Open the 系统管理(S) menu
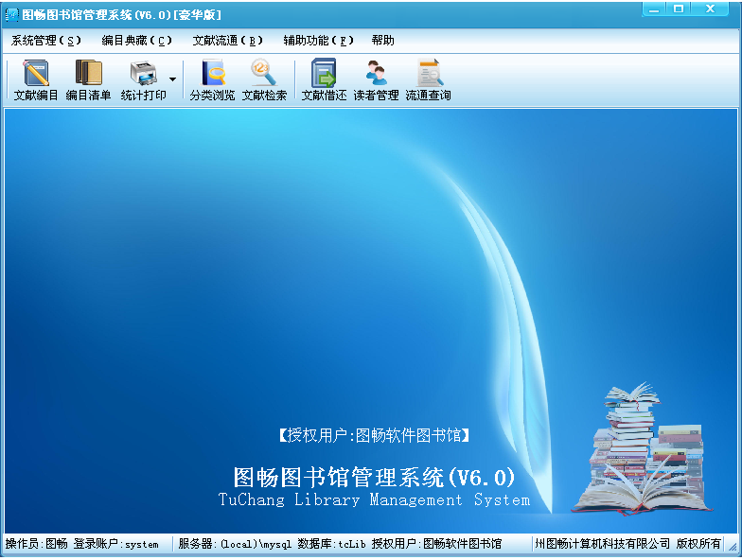The height and width of the screenshot is (560, 742). [x=46, y=41]
